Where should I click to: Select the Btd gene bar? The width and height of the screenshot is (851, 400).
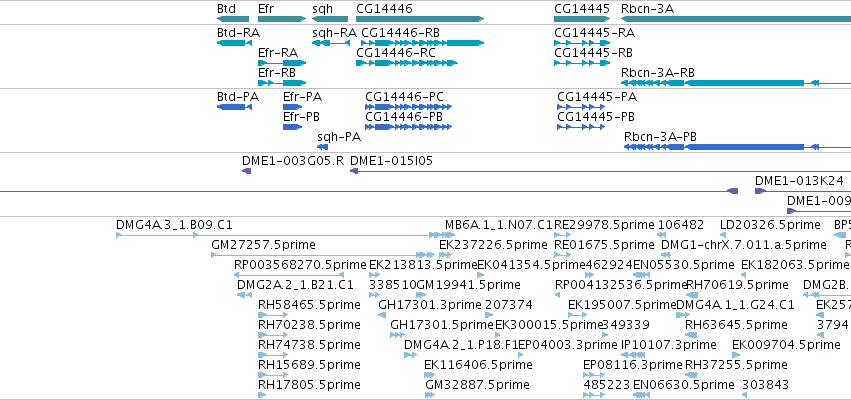(x=233, y=19)
